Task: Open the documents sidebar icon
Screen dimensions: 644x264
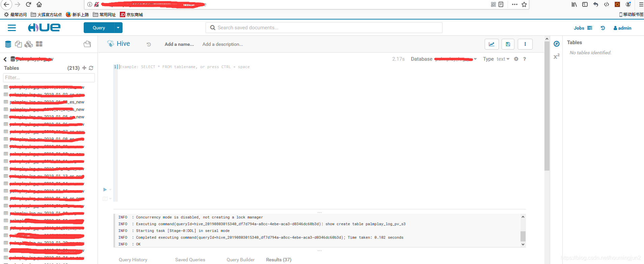Action: 19,44
